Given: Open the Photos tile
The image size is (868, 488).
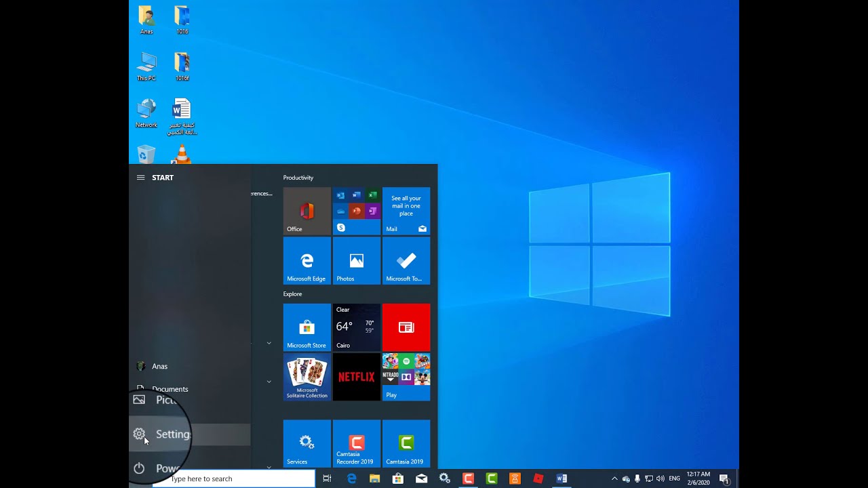Looking at the screenshot, I should click(357, 260).
